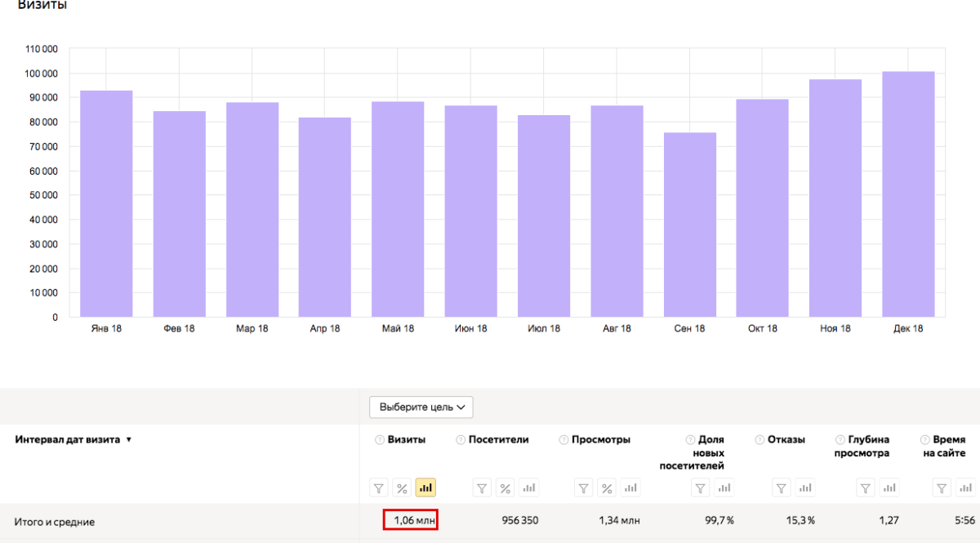Click the filter icon under Посетители
This screenshot has width=980, height=543.
point(482,488)
